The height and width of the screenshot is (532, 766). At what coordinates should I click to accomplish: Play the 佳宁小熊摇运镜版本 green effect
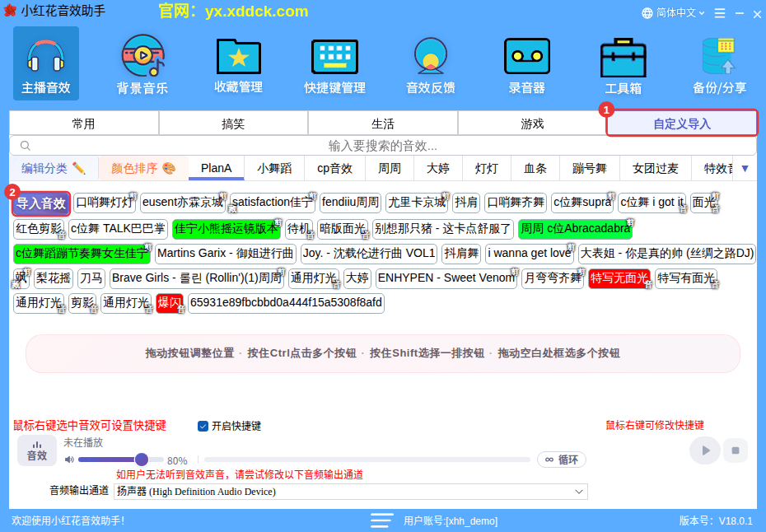[227, 229]
